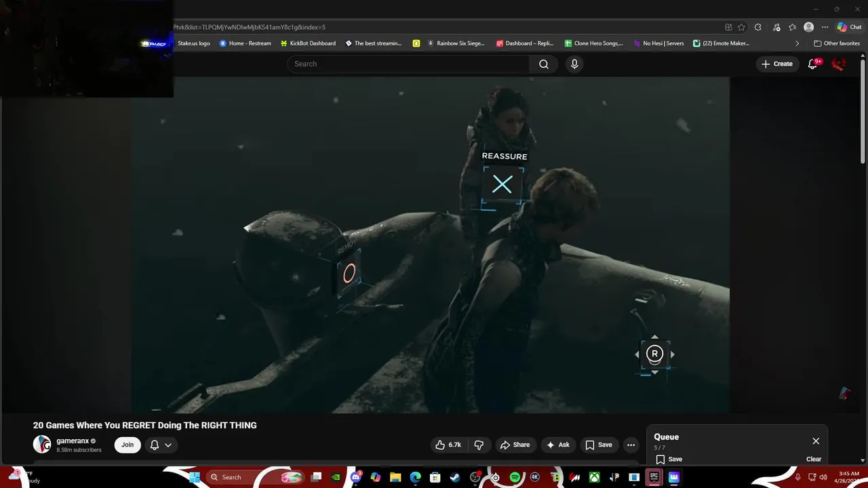Click the YouTube search magnifier button
Viewport: 868px width, 488px height.
click(x=544, y=64)
